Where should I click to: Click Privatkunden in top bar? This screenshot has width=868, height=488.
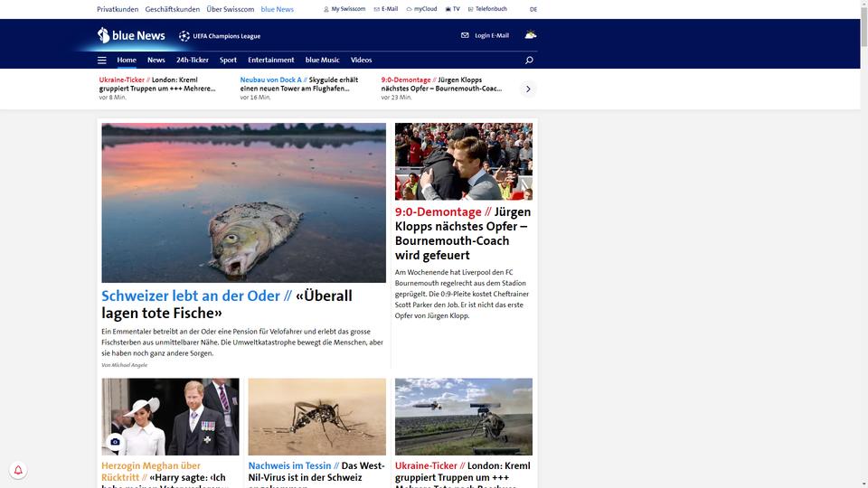pyautogui.click(x=118, y=9)
